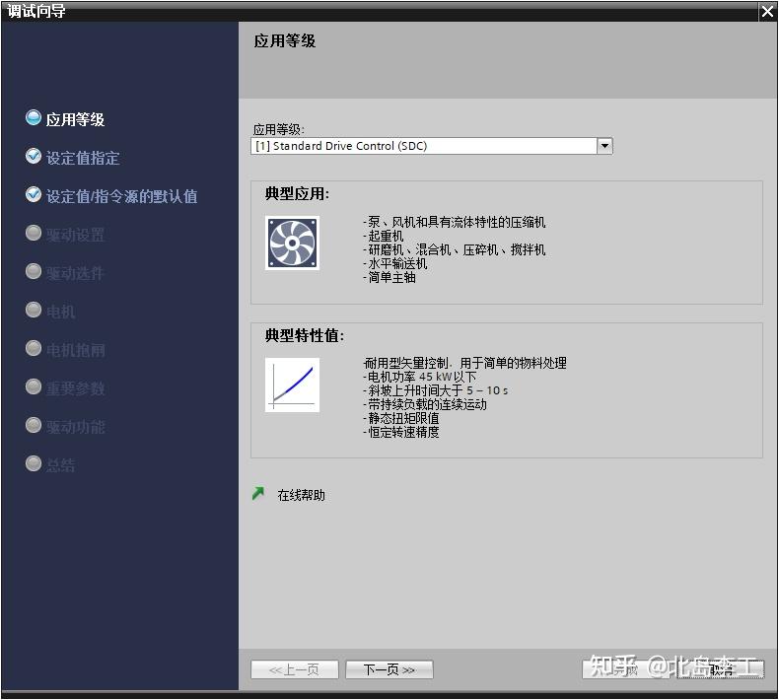Click the checkmark icon beside 设定值/指令源的默认值
The image size is (779, 700).
click(x=34, y=195)
